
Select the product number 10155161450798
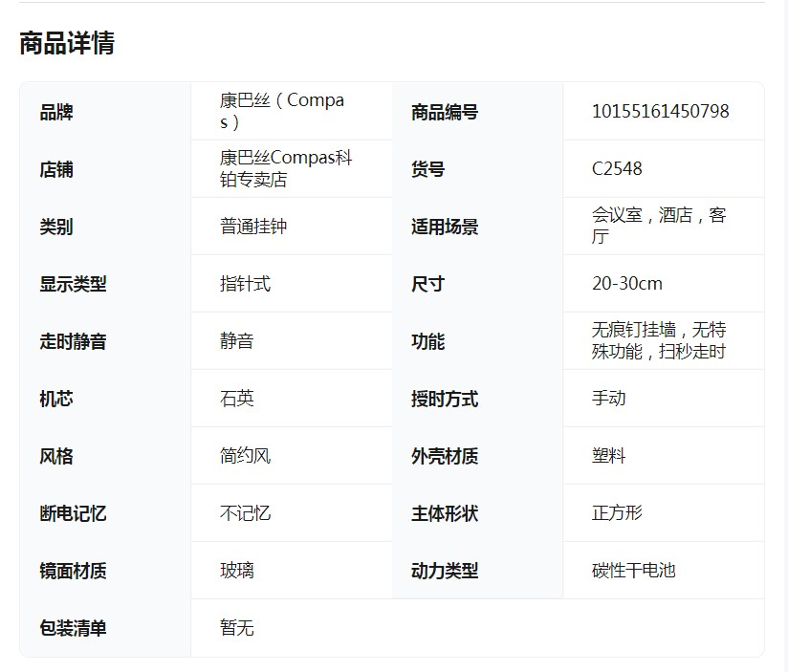[660, 112]
